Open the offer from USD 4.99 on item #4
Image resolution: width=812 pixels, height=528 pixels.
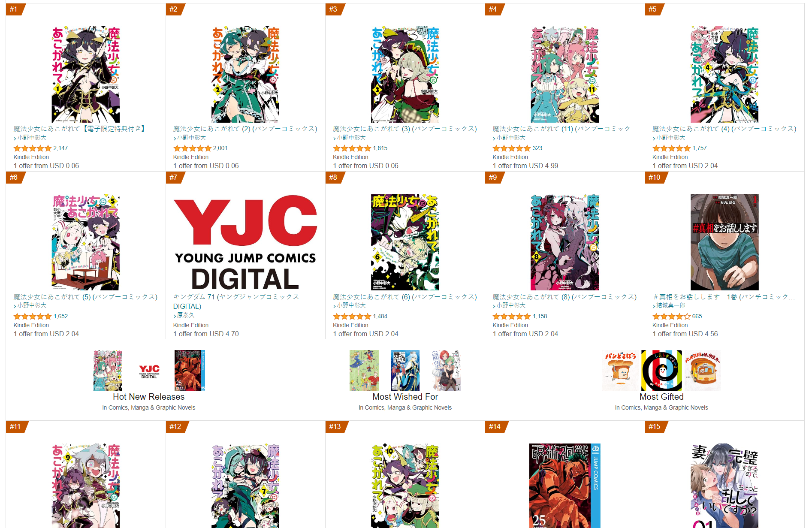[525, 166]
